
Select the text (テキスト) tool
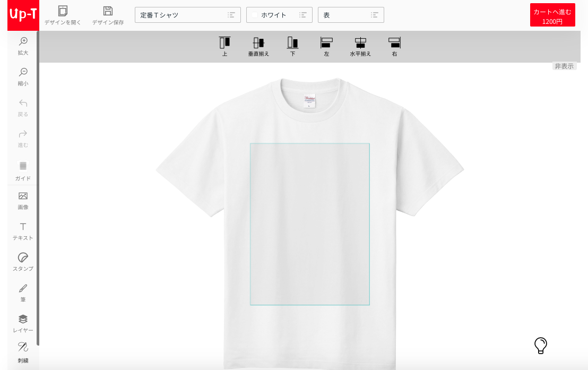coord(23,227)
